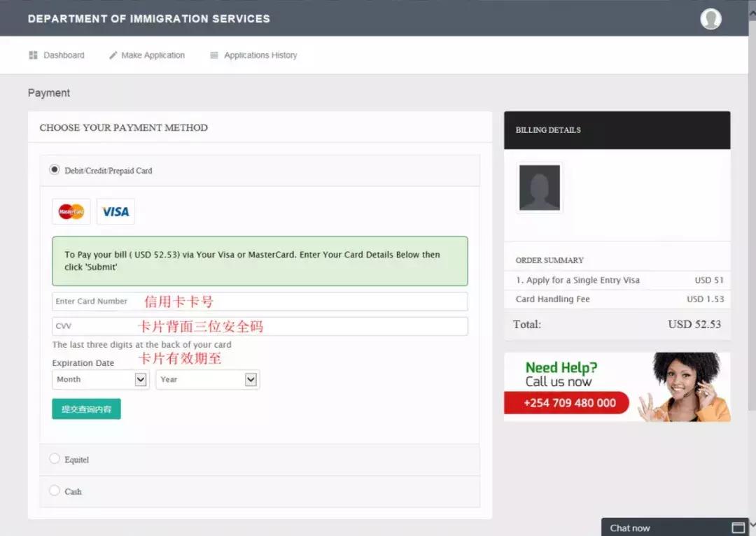
Task: Click the green submit button
Action: [x=86, y=409]
